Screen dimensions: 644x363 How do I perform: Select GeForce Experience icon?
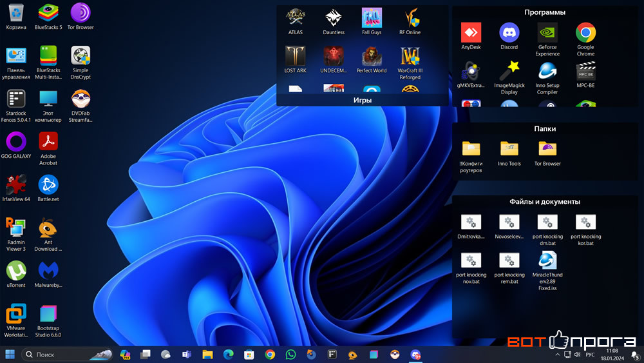coord(547,40)
